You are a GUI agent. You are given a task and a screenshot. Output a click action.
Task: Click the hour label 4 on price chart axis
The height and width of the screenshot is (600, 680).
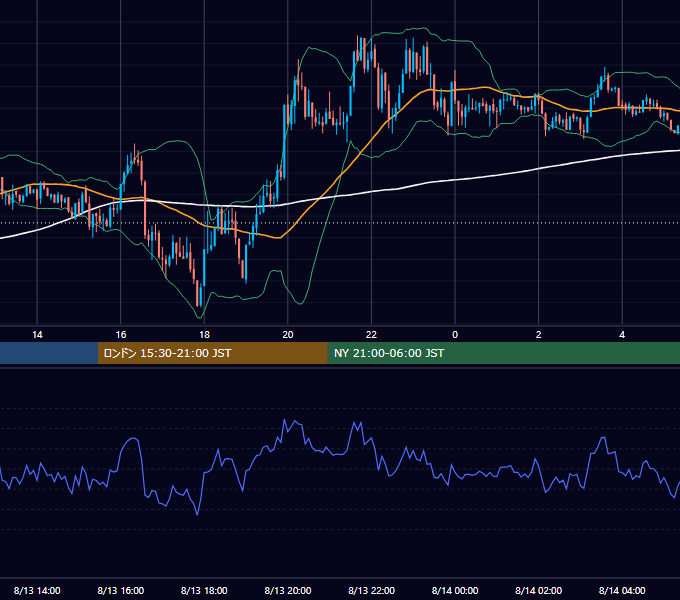622,335
